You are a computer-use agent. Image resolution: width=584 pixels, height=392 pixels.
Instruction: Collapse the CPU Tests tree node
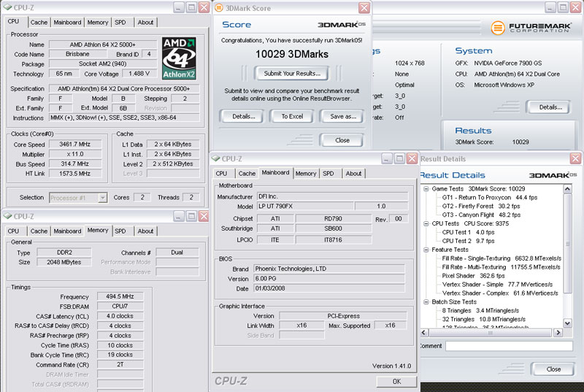pyautogui.click(x=426, y=223)
